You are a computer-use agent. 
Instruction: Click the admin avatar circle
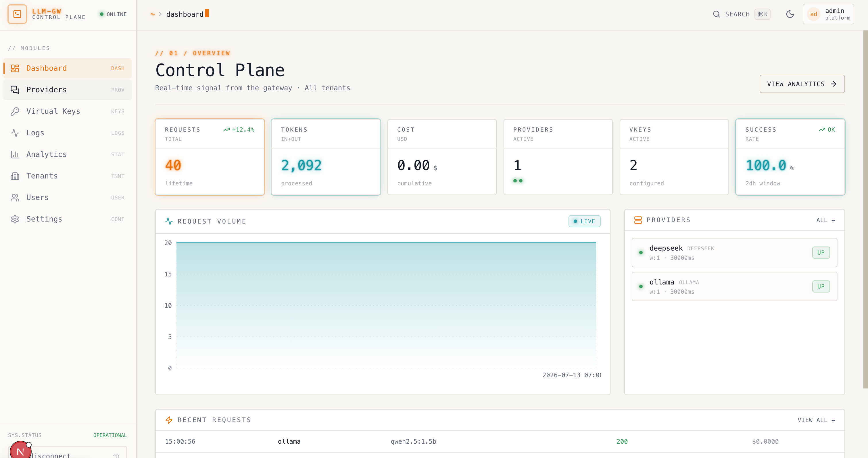(814, 14)
